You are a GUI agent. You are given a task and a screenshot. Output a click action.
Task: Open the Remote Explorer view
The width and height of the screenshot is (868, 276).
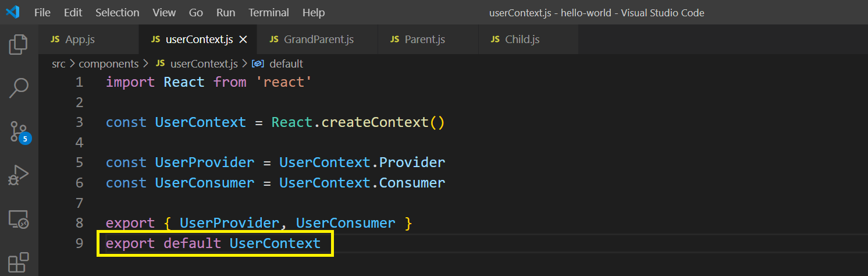click(x=19, y=220)
